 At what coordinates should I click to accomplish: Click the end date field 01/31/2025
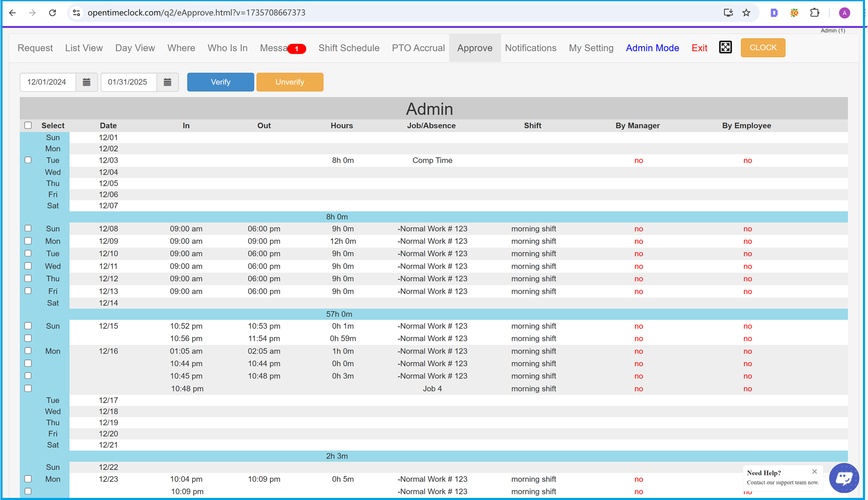coord(129,82)
